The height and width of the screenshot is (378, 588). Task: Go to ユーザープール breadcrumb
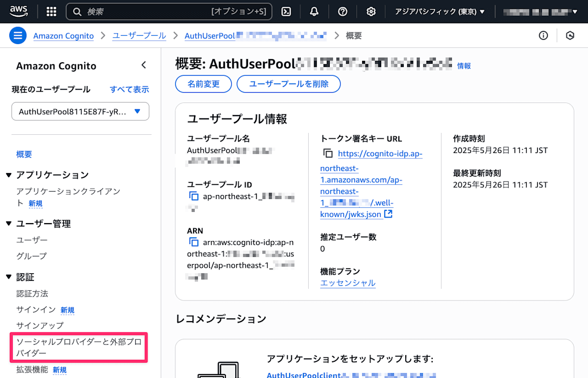click(139, 36)
